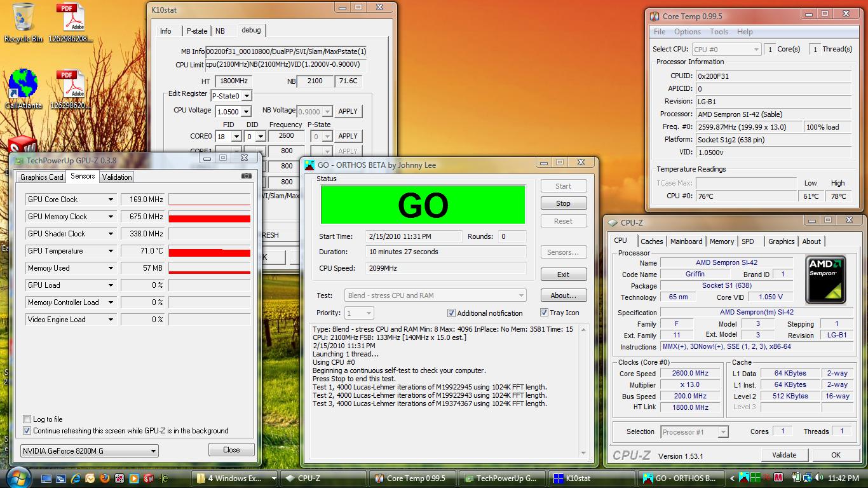Switch to K10stat taskbar button
Screen dimensions: 868x488
593,478
